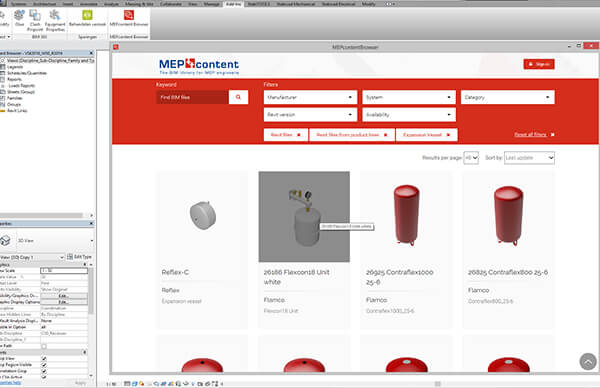Toggle the Annotation Crop checkbox

[x=44, y=371]
